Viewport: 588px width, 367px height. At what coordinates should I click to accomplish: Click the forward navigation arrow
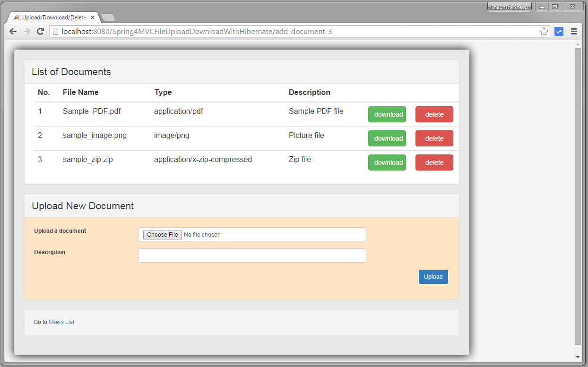[26, 31]
